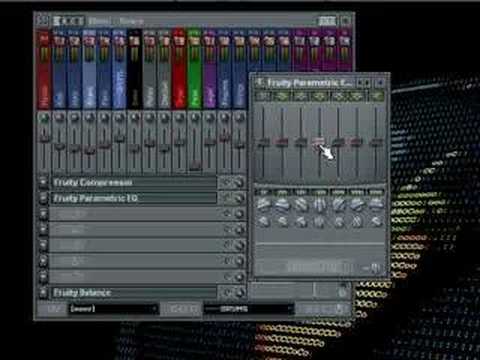This screenshot has width=480, height=360.
Task: Click the fourth band frequency knob in Parametric EQ
Action: [319, 204]
